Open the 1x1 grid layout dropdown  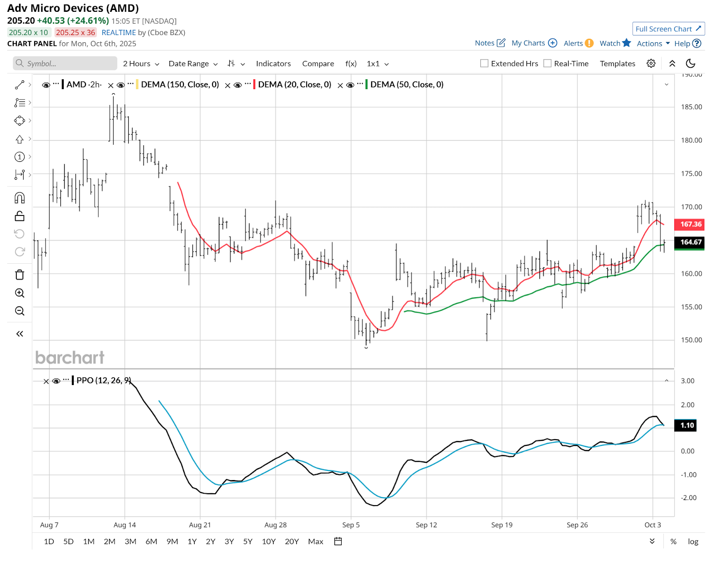coord(378,64)
